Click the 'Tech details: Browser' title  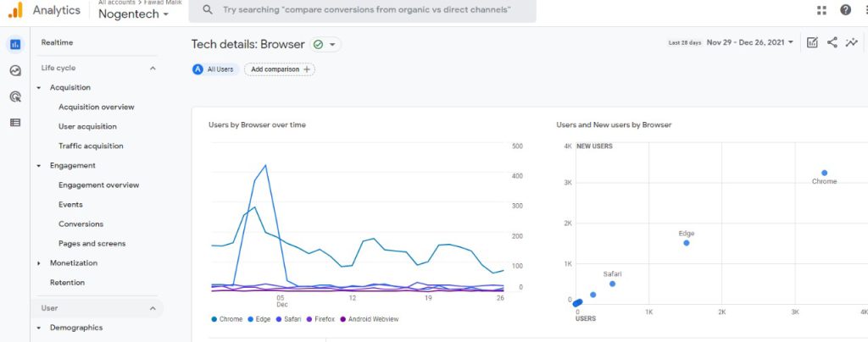point(248,45)
